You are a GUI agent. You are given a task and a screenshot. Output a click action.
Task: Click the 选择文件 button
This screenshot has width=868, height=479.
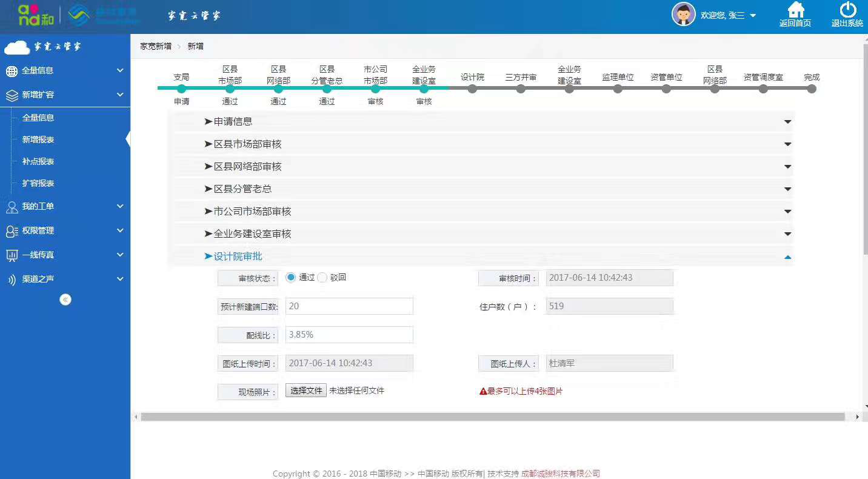(x=306, y=391)
